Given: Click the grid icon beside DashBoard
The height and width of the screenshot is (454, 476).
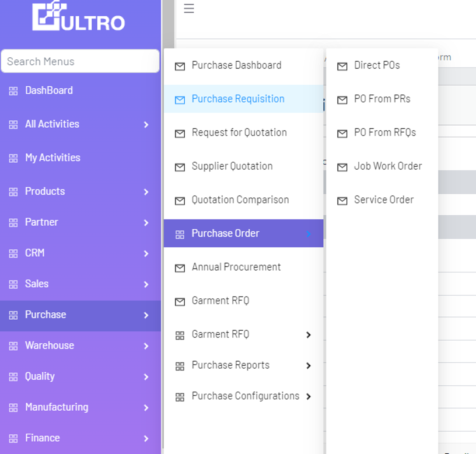Looking at the screenshot, I should [13, 91].
